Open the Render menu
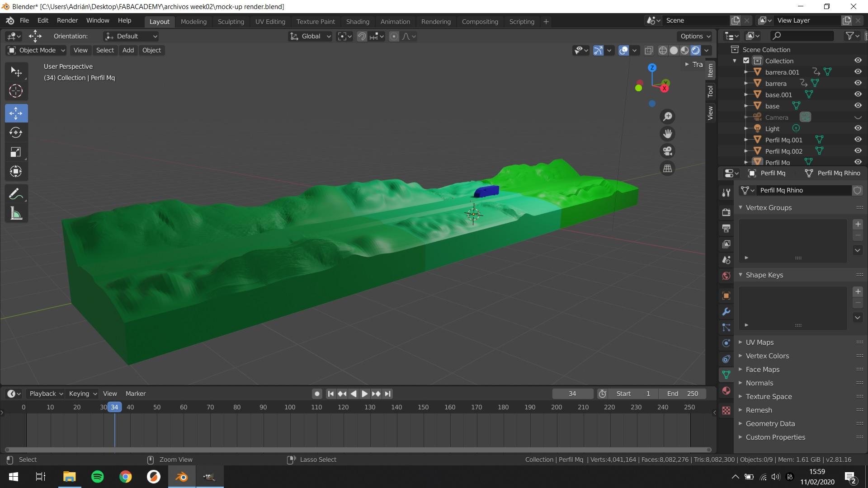Image resolution: width=868 pixels, height=488 pixels. [67, 20]
